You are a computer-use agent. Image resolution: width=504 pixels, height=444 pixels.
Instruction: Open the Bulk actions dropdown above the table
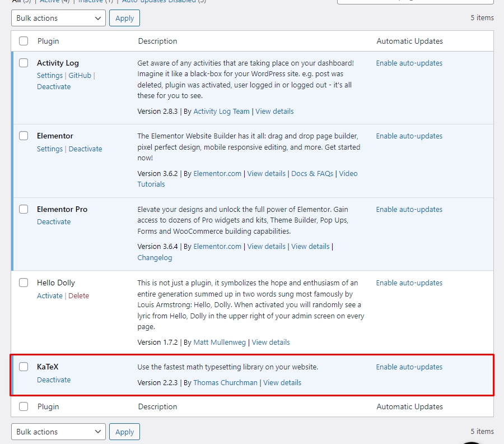(58, 18)
